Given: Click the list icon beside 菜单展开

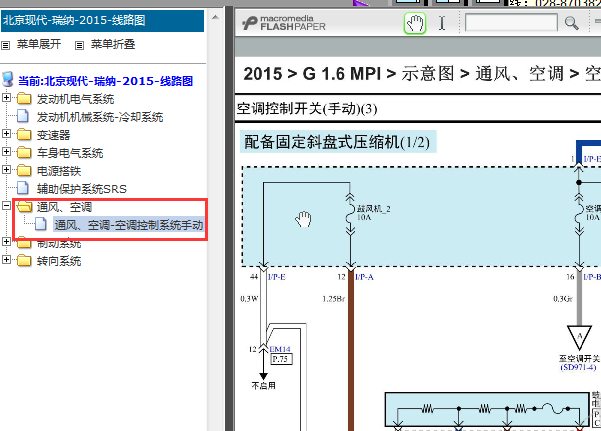Looking at the screenshot, I should coord(5,46).
